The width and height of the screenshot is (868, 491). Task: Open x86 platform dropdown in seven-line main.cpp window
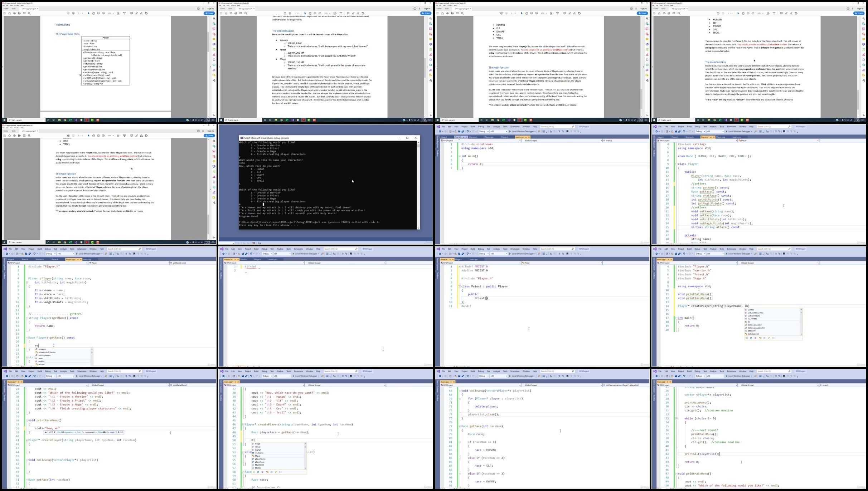click(x=499, y=131)
